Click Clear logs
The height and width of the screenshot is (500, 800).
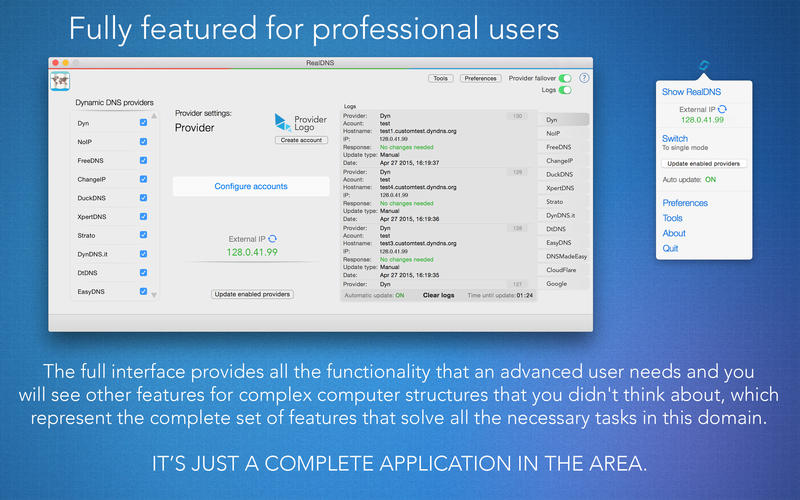pos(438,295)
